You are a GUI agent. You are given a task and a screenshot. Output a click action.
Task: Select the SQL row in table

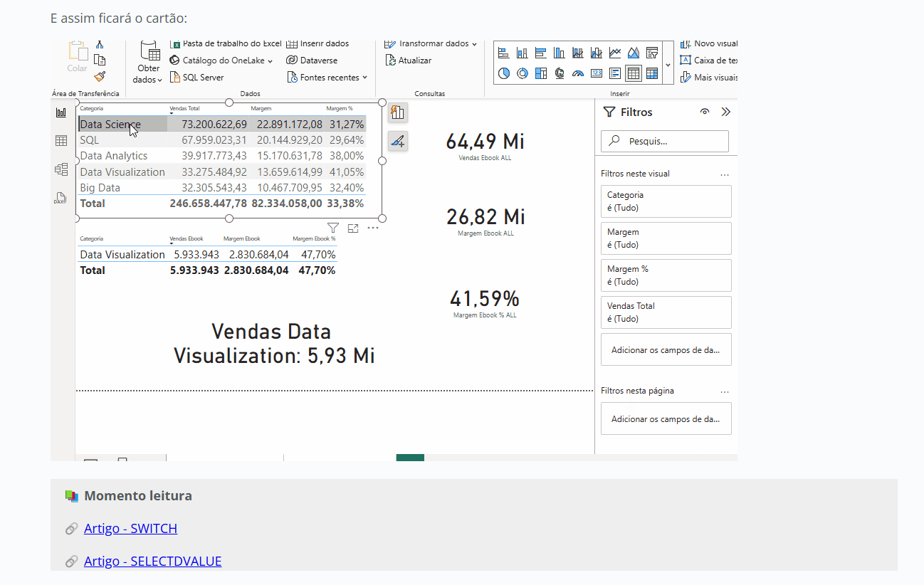coord(222,140)
